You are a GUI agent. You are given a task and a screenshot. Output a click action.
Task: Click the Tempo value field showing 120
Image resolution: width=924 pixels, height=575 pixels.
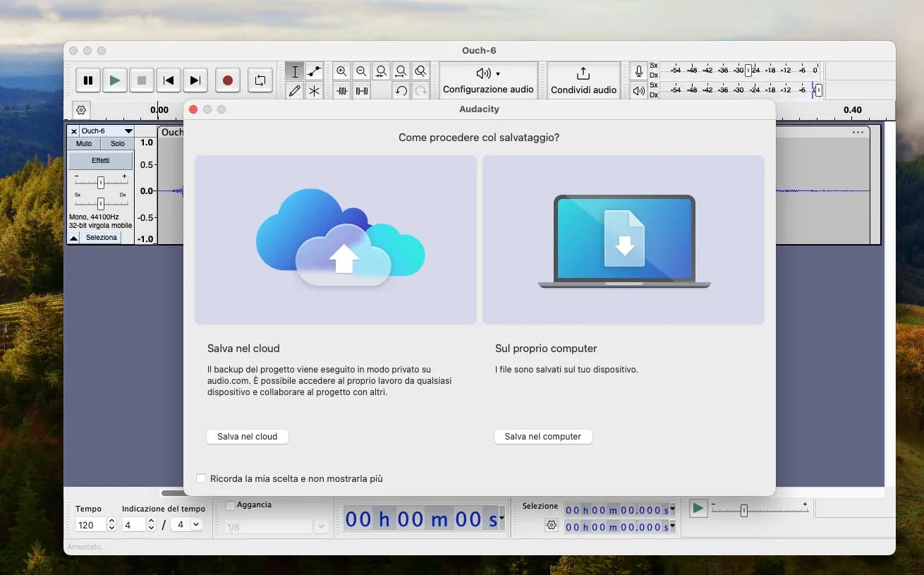[x=91, y=525]
